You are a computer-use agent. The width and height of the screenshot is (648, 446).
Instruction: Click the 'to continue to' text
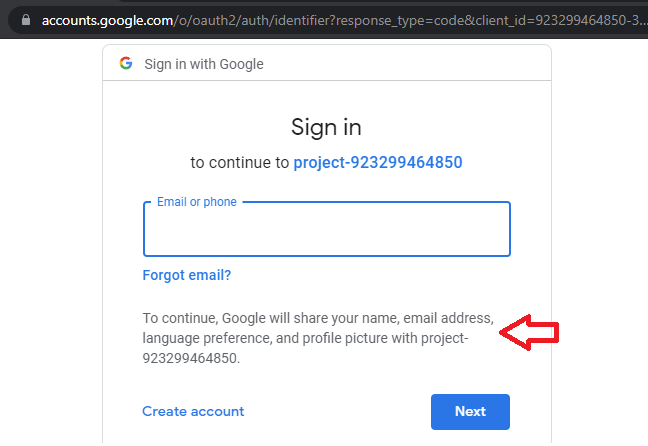(x=239, y=162)
